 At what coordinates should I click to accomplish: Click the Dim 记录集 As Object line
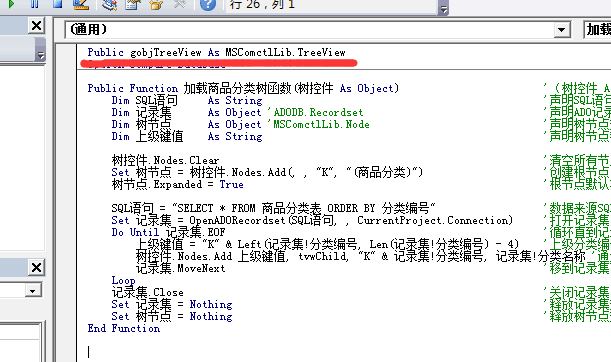click(186, 113)
